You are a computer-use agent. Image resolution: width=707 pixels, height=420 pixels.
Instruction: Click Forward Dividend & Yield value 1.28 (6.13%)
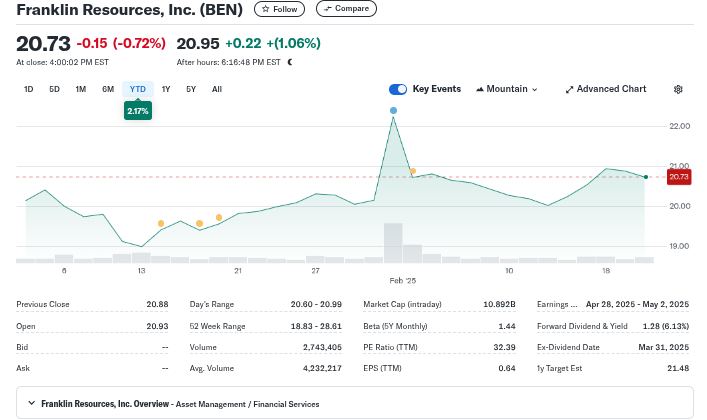666,326
